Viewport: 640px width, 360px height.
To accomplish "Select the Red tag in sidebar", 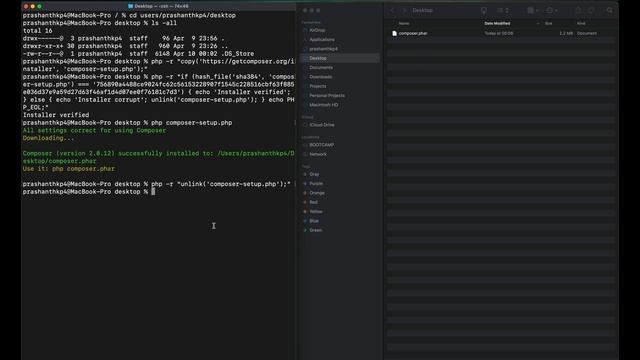I will 313,202.
